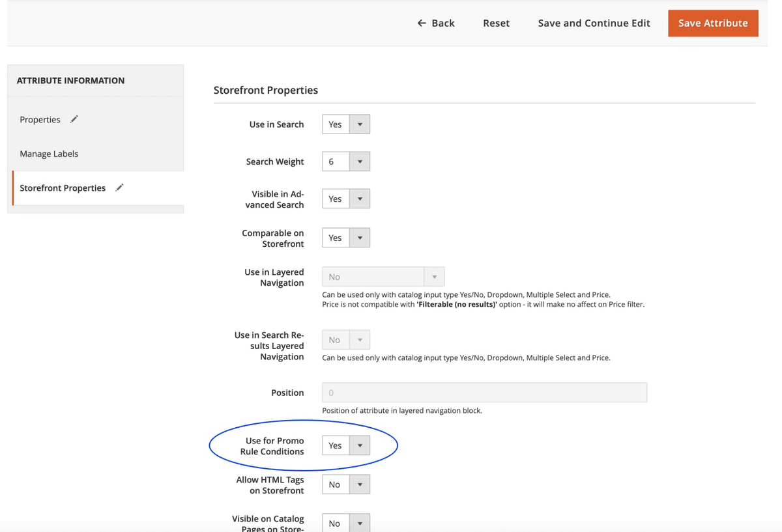
Task: Open Visible on Catalog Pages dropdown
Action: tap(346, 523)
